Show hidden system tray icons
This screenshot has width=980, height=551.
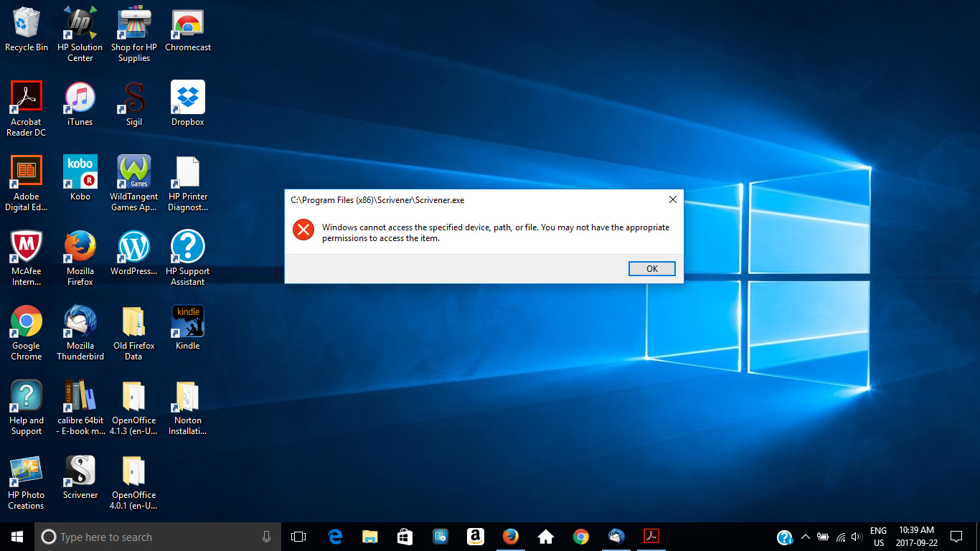pyautogui.click(x=805, y=537)
